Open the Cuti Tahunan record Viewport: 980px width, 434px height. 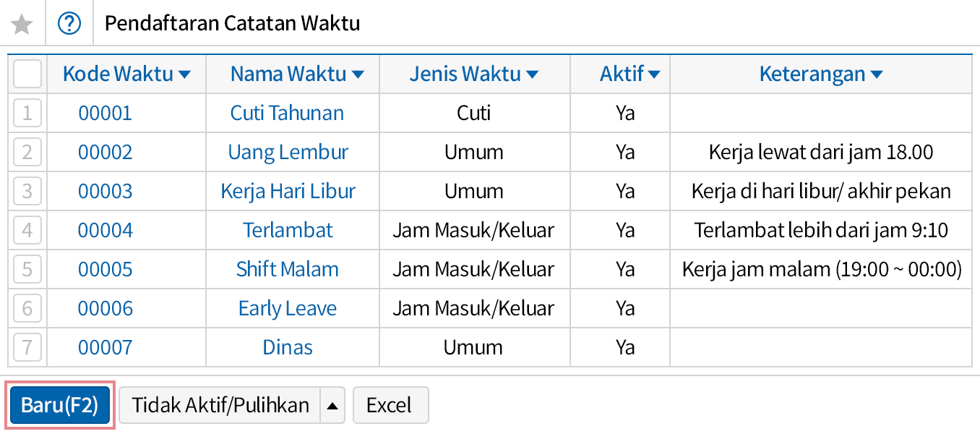[x=288, y=113]
